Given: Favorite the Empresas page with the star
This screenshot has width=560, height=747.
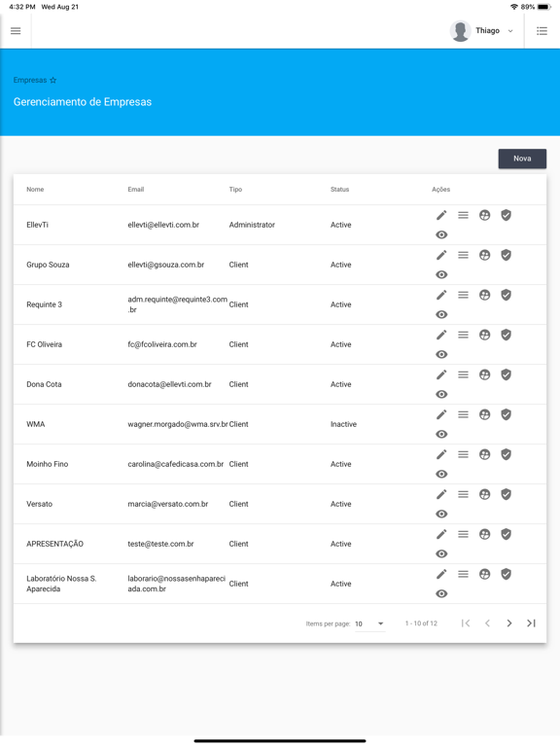Looking at the screenshot, I should point(52,80).
